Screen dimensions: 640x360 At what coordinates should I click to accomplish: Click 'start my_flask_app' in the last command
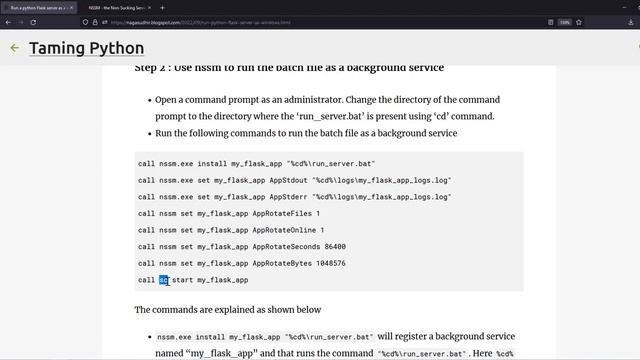[x=210, y=280]
